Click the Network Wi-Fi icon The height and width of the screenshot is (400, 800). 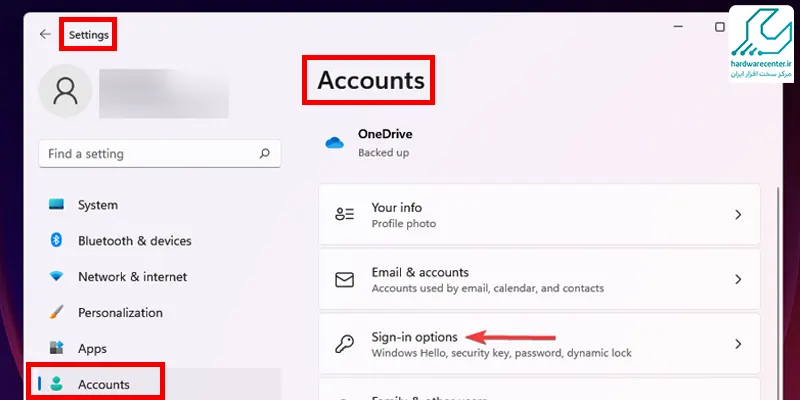point(56,276)
